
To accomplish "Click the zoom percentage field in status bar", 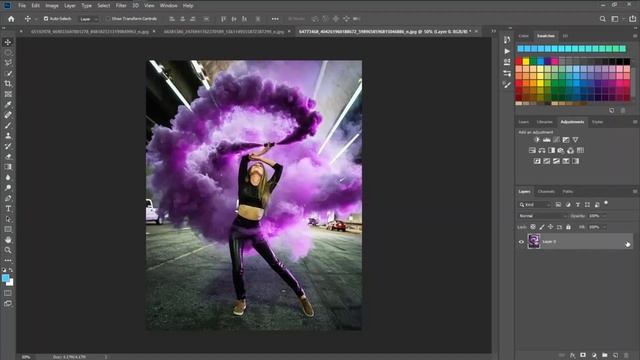I will pos(26,357).
